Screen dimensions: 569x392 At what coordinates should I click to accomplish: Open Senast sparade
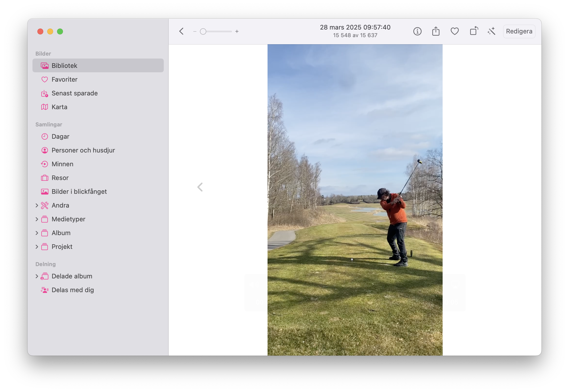[x=98, y=93]
